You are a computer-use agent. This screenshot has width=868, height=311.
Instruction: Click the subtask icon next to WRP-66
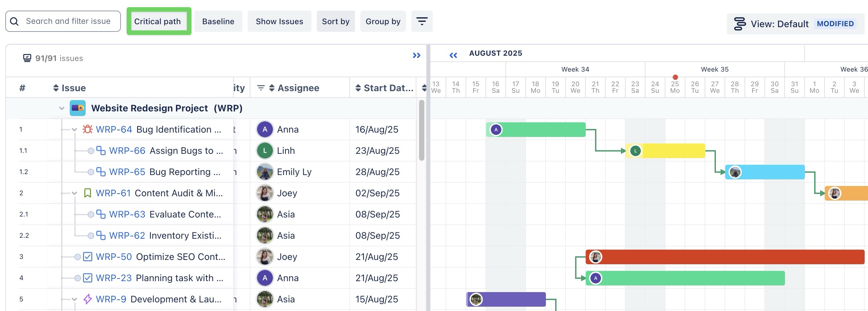pyautogui.click(x=101, y=151)
